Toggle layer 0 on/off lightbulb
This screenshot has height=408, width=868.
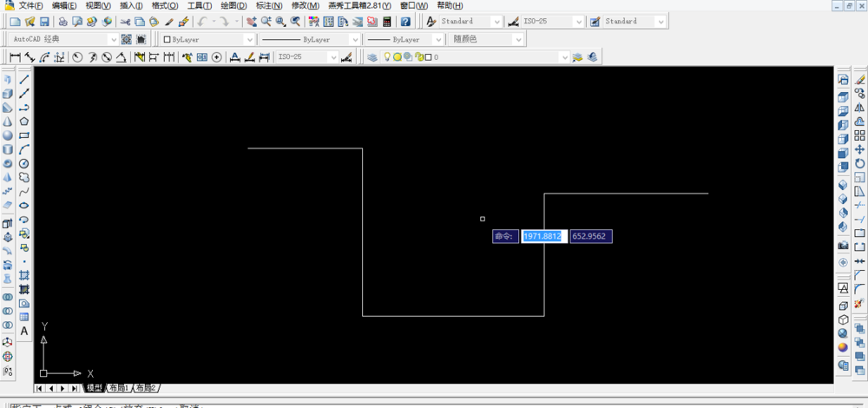coord(387,56)
